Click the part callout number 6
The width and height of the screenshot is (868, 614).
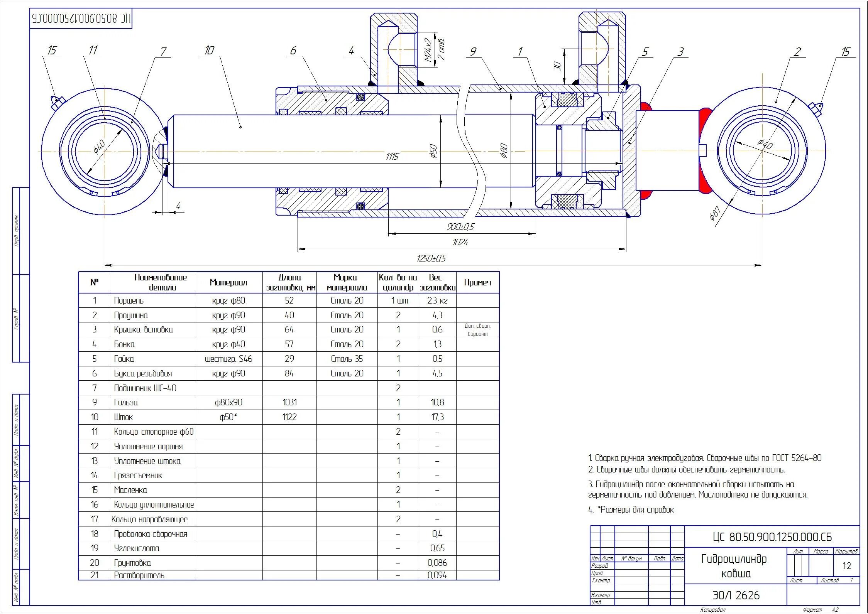pos(293,51)
